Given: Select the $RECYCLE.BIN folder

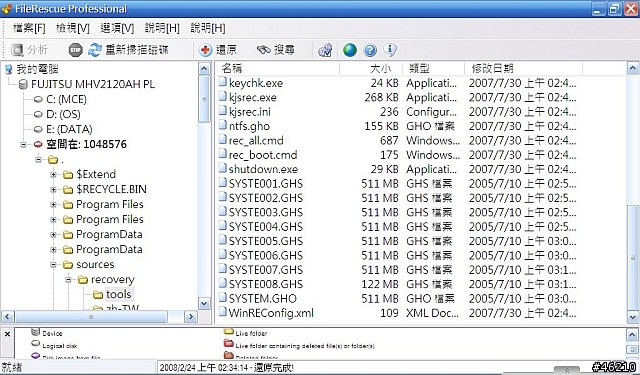Looking at the screenshot, I should coord(111,189).
